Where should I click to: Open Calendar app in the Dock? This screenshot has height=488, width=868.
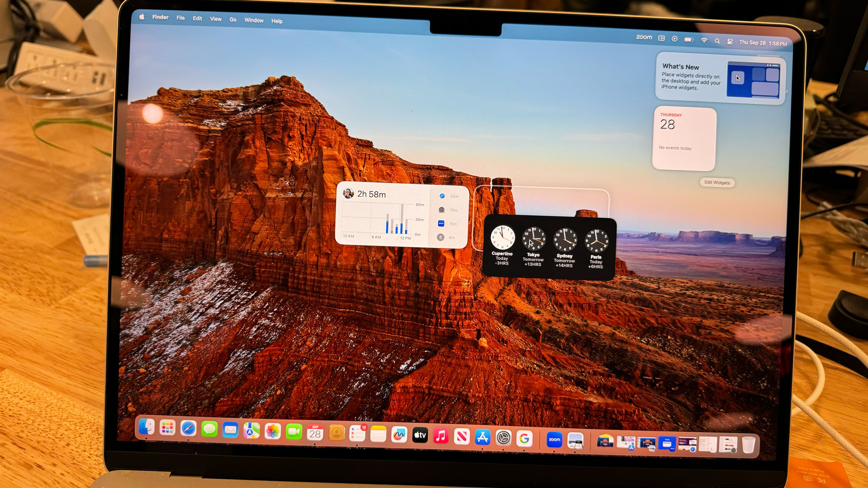(x=315, y=433)
